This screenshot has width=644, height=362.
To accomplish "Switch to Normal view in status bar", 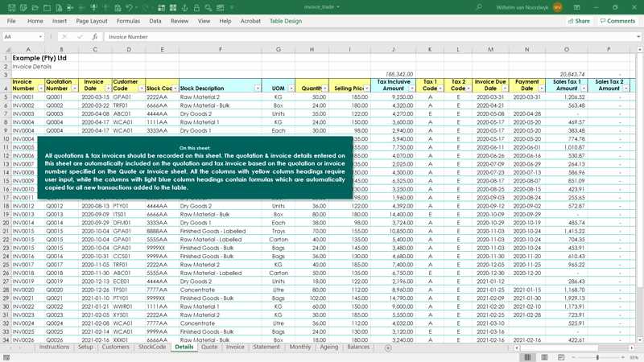I will (x=528, y=357).
